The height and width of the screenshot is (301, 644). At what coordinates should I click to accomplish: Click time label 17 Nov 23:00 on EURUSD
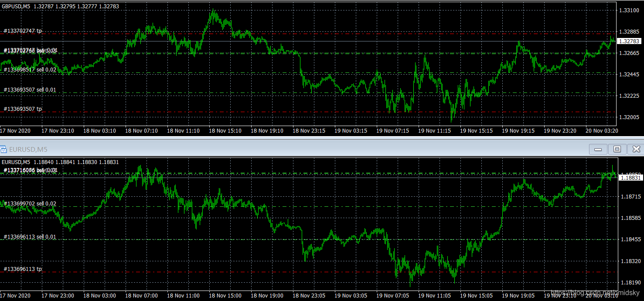point(58,296)
